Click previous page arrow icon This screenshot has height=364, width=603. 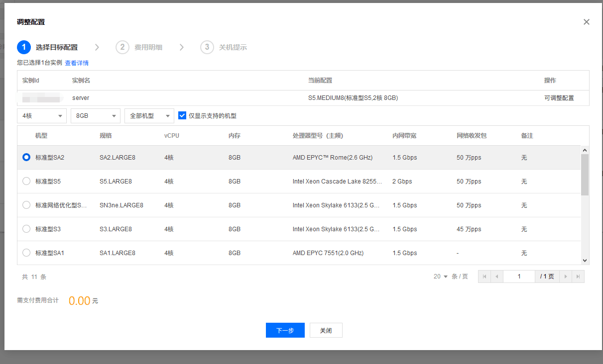pos(496,276)
